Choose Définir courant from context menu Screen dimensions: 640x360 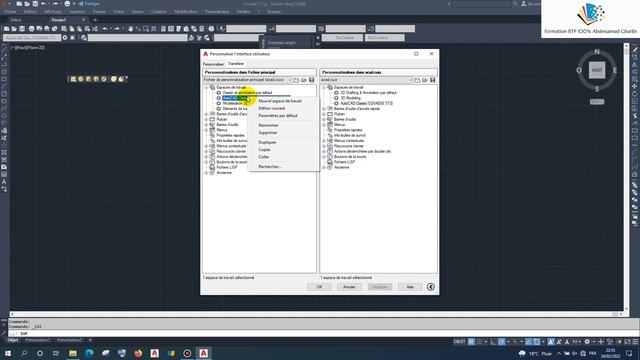[x=272, y=108]
